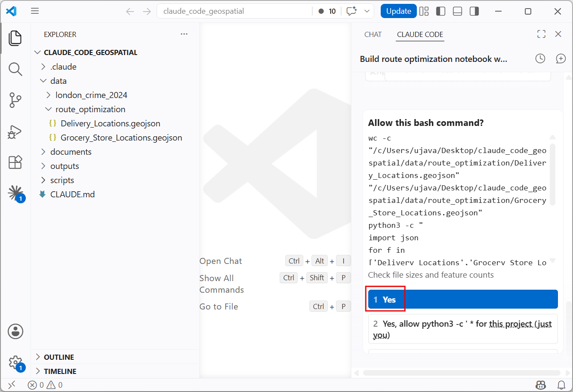This screenshot has height=392, width=573.
Task: Click the bash command vertical scrollbar
Action: click(x=553, y=174)
